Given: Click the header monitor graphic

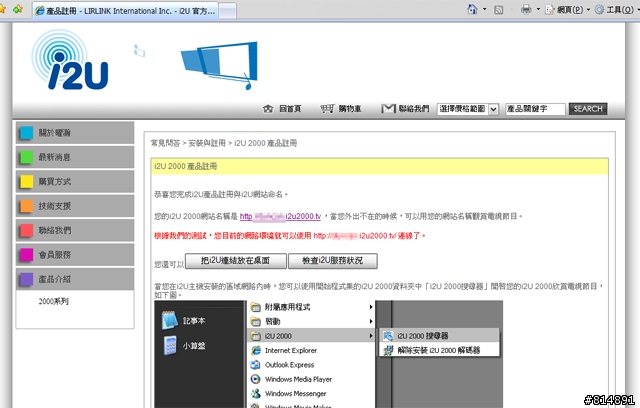Looking at the screenshot, I should tap(220, 64).
